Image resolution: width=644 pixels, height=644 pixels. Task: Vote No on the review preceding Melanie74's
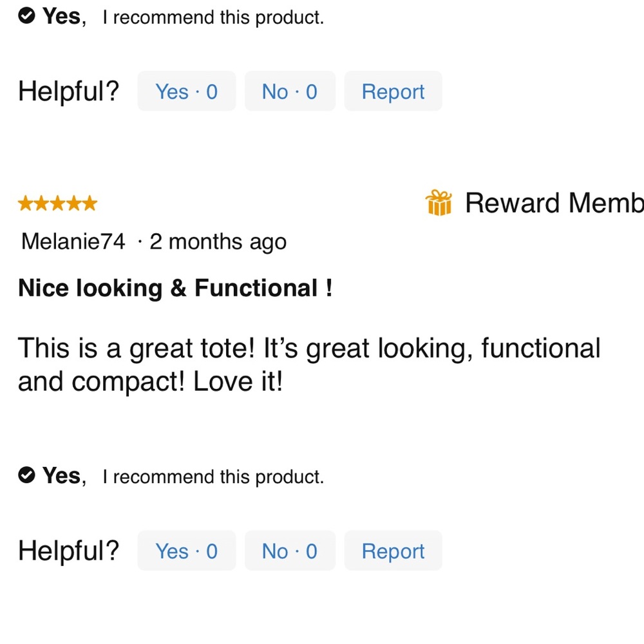290,91
